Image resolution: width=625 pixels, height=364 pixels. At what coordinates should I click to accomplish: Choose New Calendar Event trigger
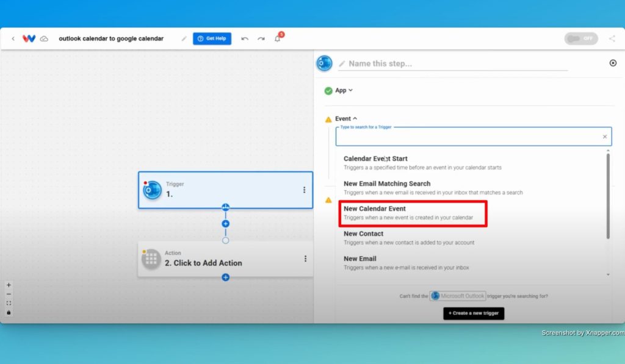[413, 213]
